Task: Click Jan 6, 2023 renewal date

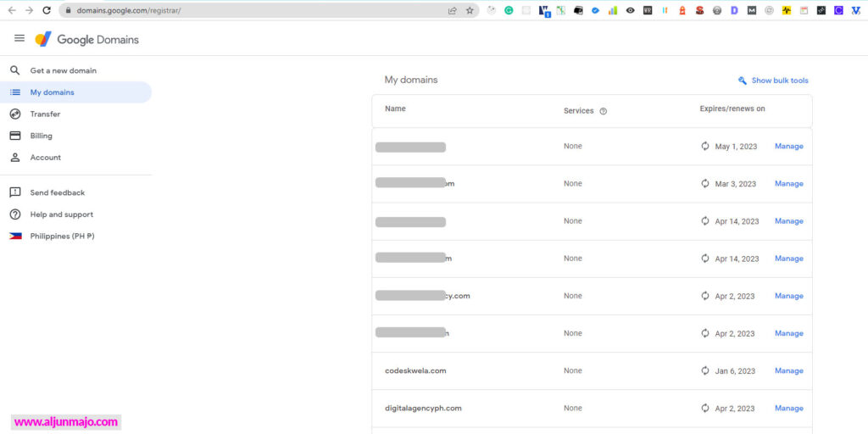Action: (735, 371)
